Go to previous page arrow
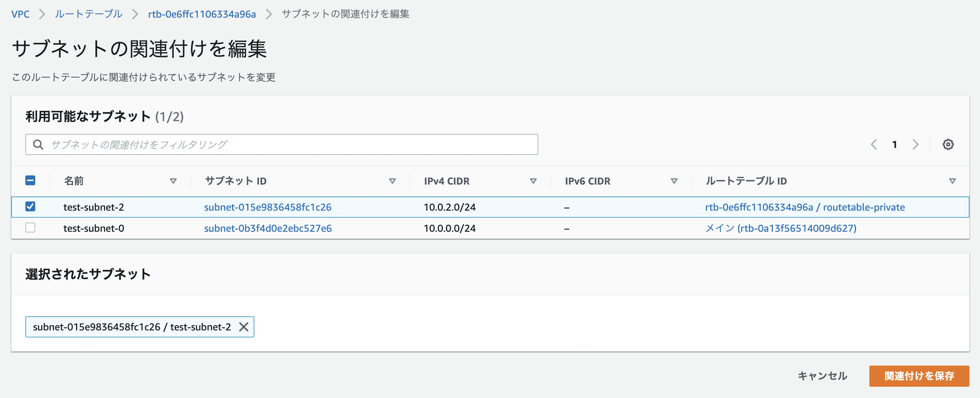Image resolution: width=980 pixels, height=398 pixels. (874, 145)
